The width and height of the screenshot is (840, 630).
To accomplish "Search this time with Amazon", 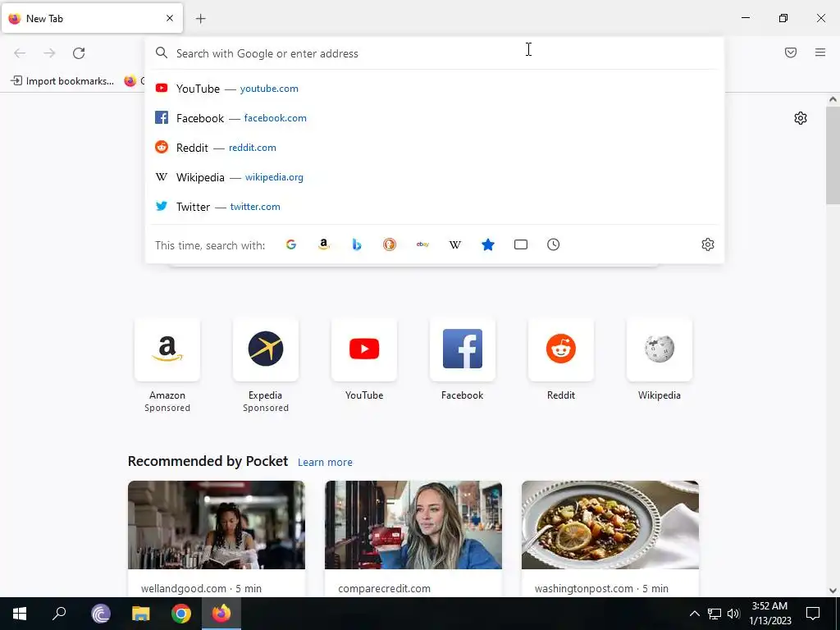I will pos(323,244).
